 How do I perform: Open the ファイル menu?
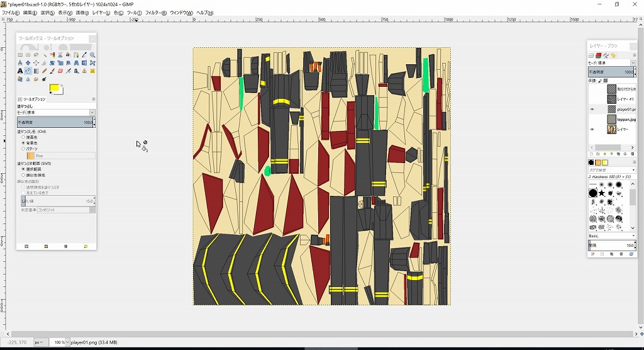(x=10, y=13)
